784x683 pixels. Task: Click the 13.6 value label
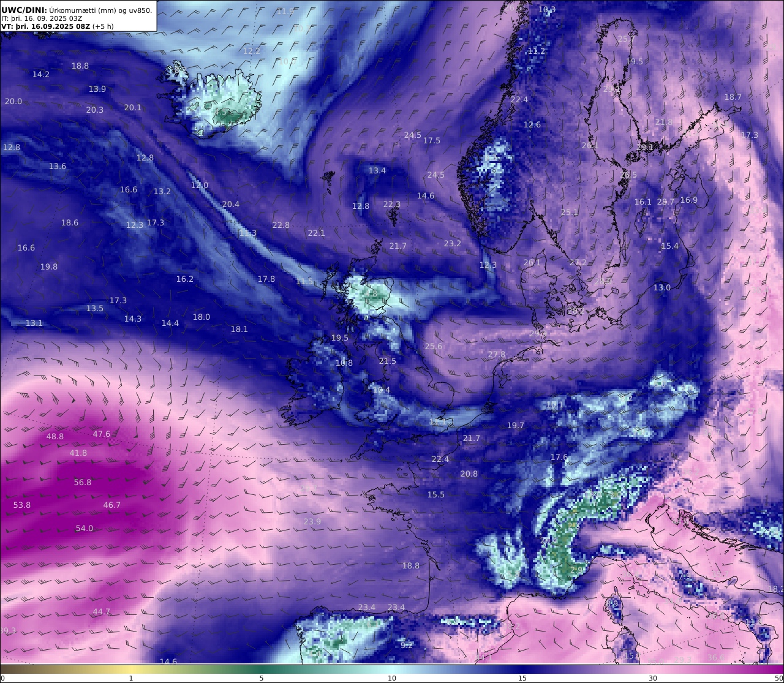point(58,167)
